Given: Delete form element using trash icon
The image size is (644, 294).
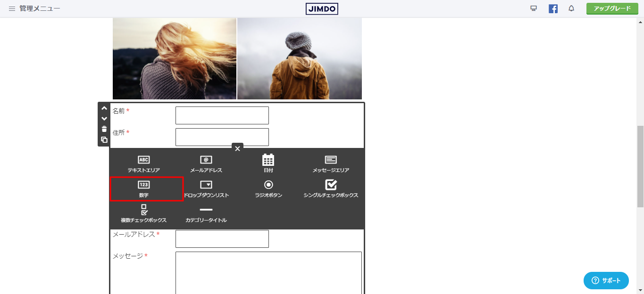Looking at the screenshot, I should pos(104,129).
